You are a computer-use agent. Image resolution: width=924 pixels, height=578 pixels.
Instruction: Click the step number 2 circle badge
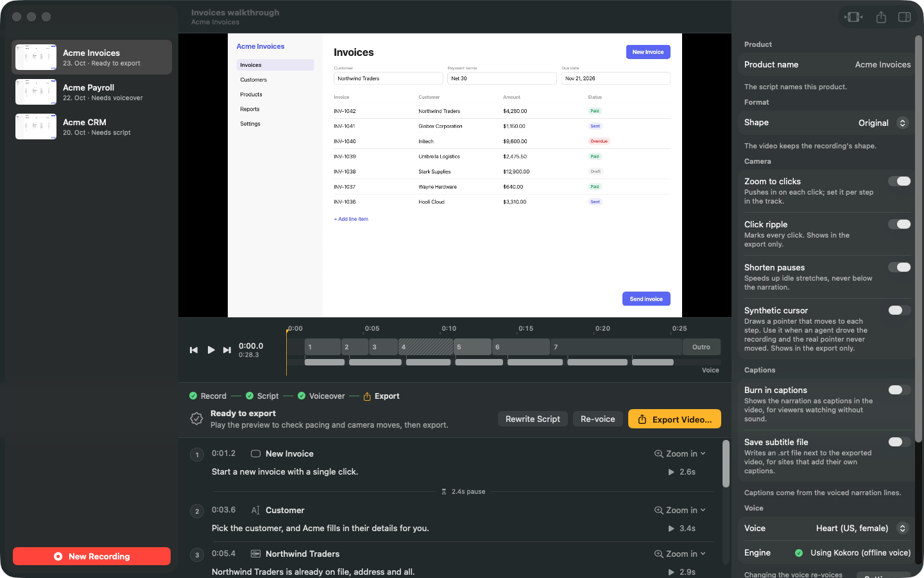click(197, 511)
